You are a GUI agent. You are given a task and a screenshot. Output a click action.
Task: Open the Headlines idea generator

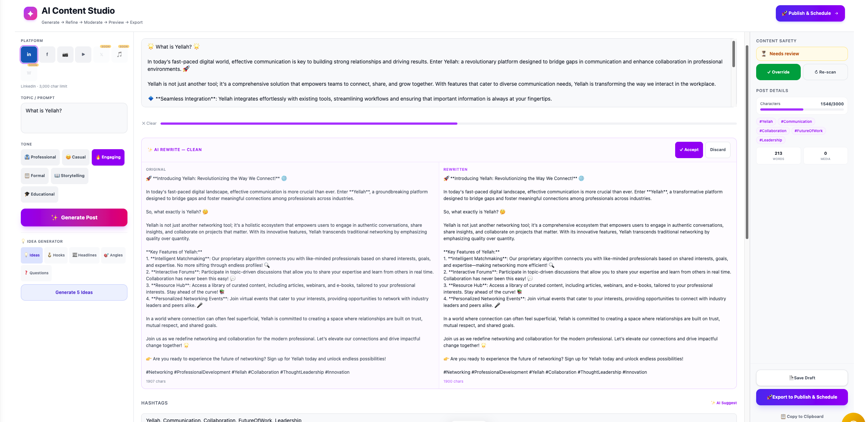point(84,255)
